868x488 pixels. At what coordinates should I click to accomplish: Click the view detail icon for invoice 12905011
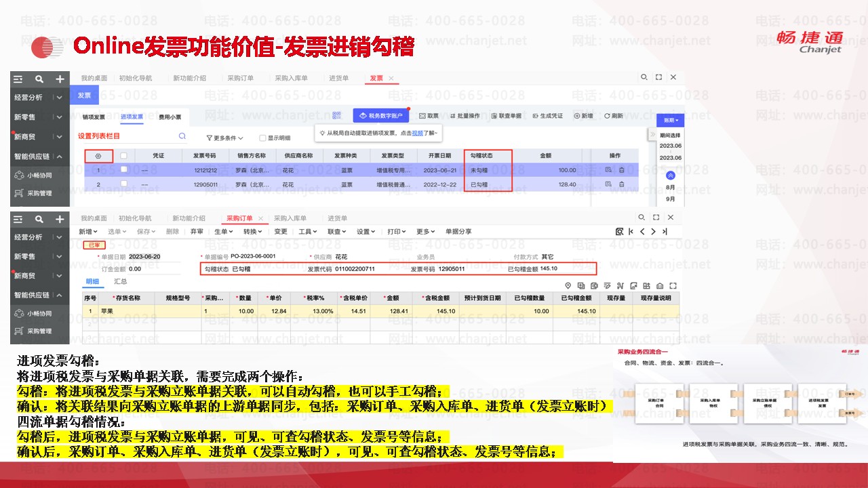pos(608,184)
